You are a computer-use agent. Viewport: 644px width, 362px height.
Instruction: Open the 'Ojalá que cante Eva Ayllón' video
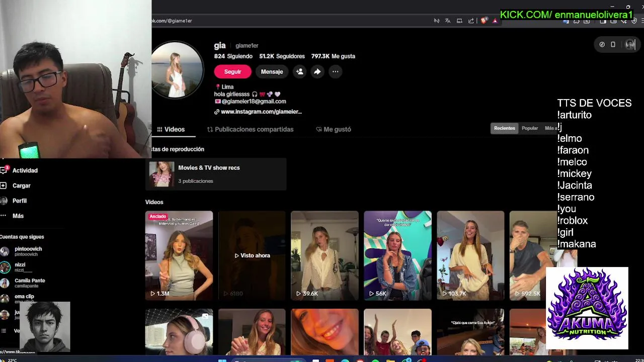point(470,332)
